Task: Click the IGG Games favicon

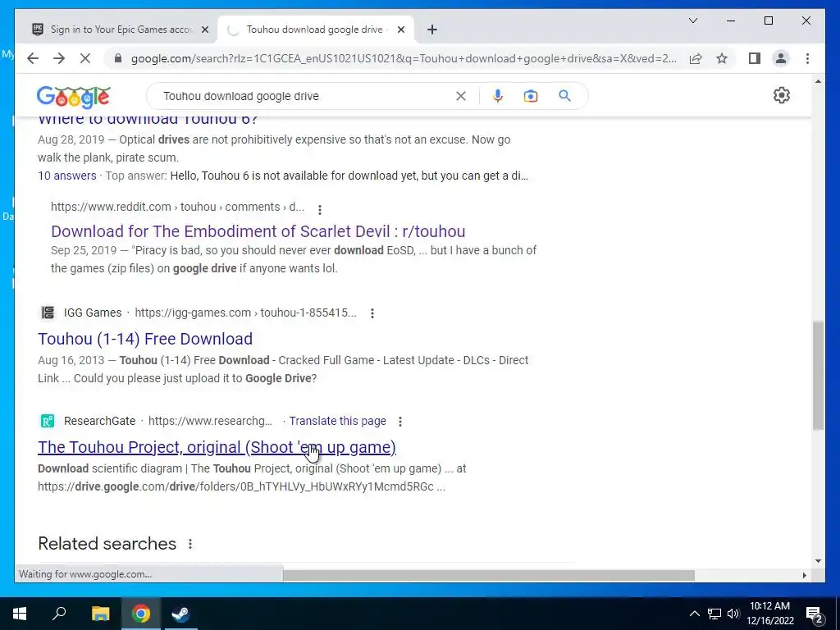Action: pos(47,313)
